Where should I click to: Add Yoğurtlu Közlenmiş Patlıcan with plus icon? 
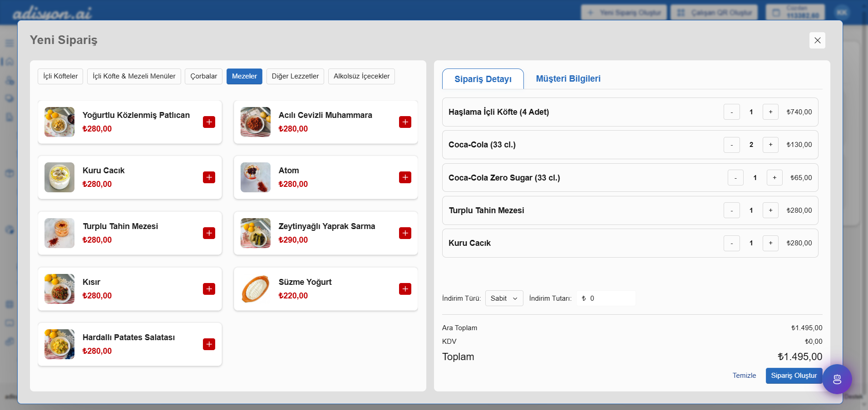coord(209,122)
